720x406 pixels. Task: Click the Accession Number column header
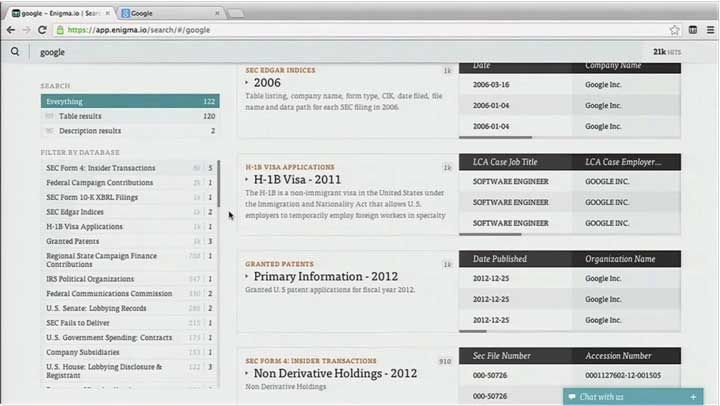(x=626, y=356)
